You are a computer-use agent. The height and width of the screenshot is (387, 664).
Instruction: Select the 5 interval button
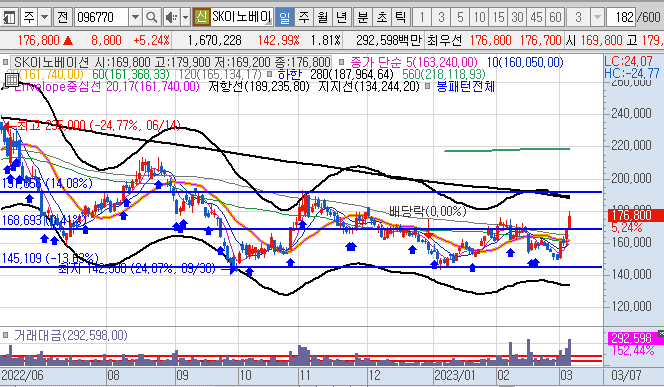[x=460, y=17]
